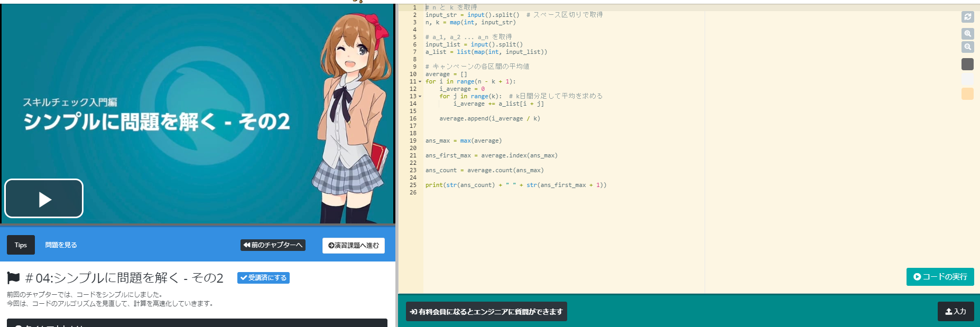Select the dark gray editor theme swatch

(967, 64)
